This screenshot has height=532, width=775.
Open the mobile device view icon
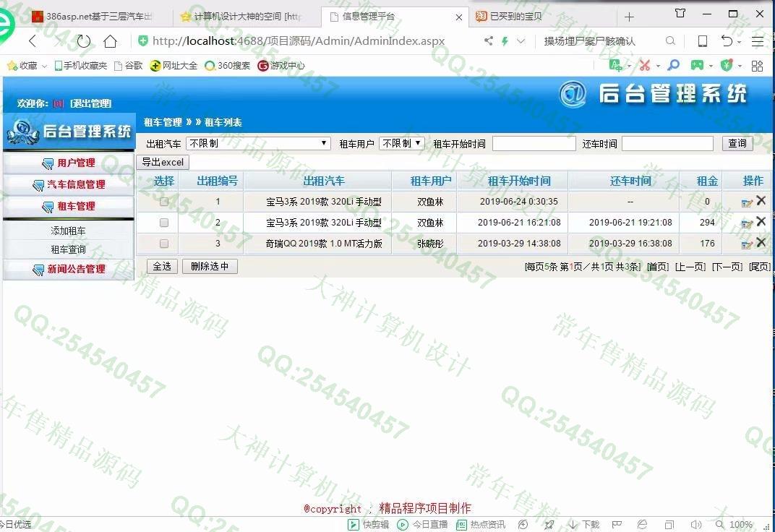click(x=703, y=41)
